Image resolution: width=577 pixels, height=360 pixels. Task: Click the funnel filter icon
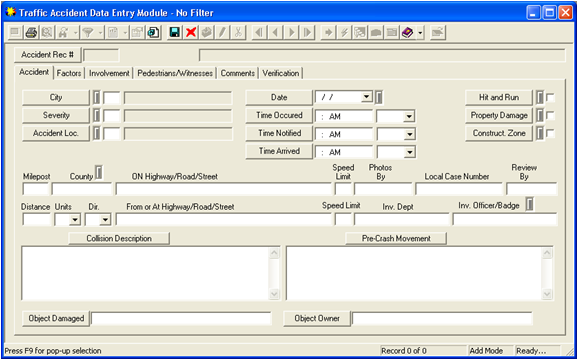point(88,33)
